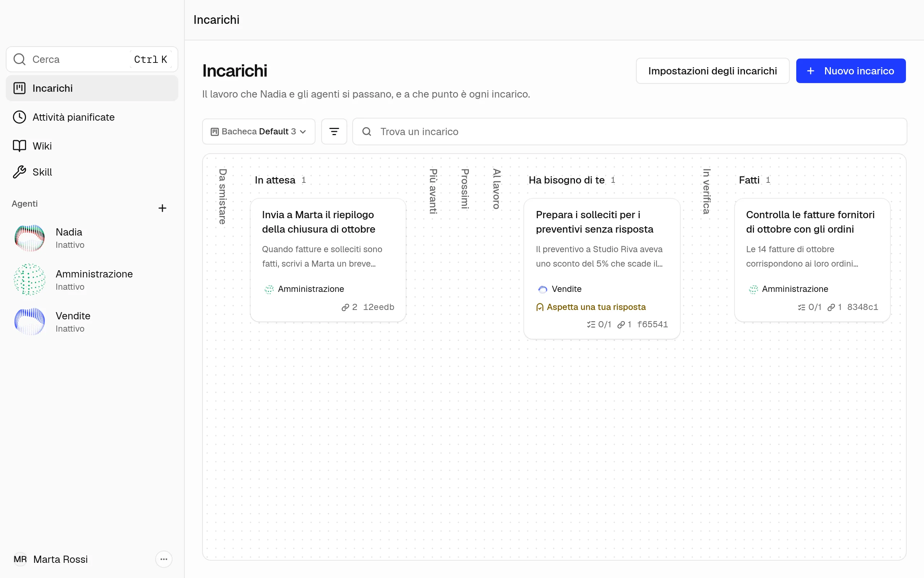
Task: Click the magnifier icon in Cerca box
Action: pos(19,59)
